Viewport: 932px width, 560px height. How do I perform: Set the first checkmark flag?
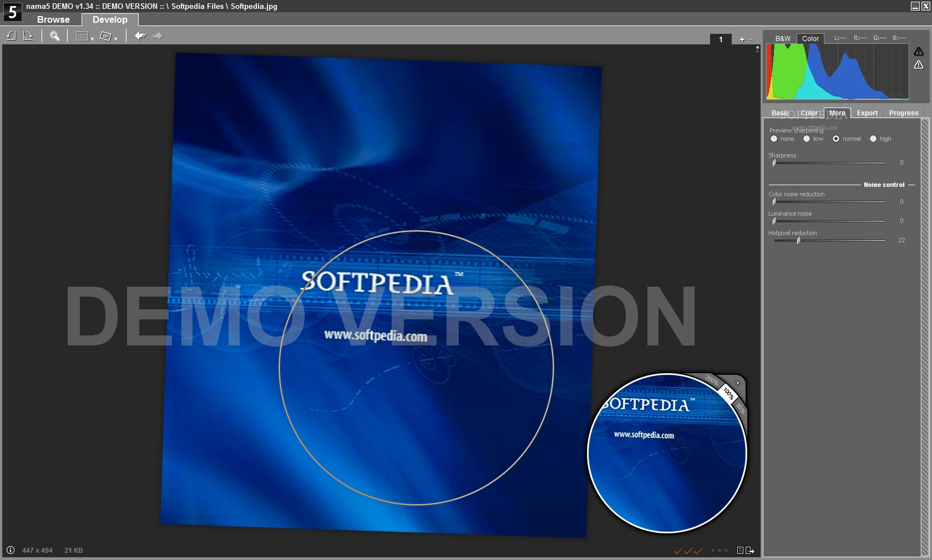click(678, 551)
